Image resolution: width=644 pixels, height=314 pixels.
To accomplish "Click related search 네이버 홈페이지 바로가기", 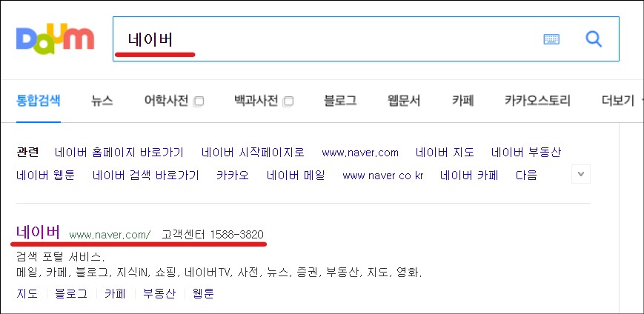I will click(119, 153).
